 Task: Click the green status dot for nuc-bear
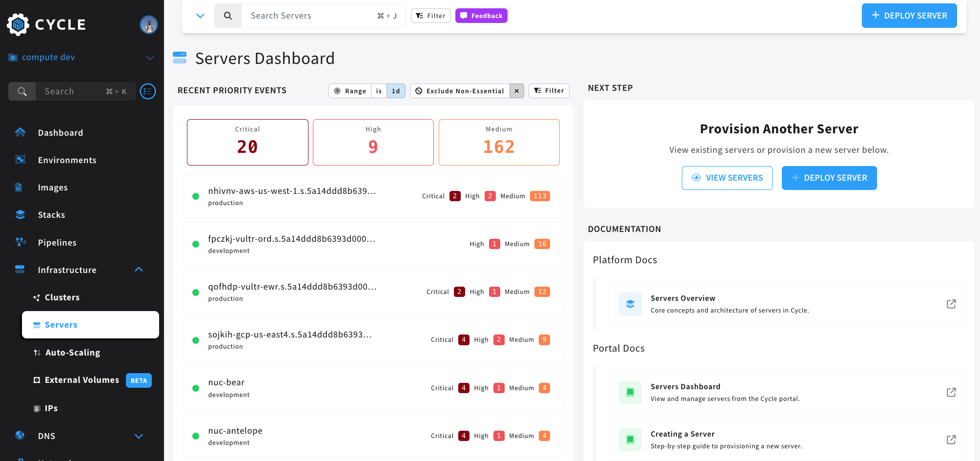[196, 388]
